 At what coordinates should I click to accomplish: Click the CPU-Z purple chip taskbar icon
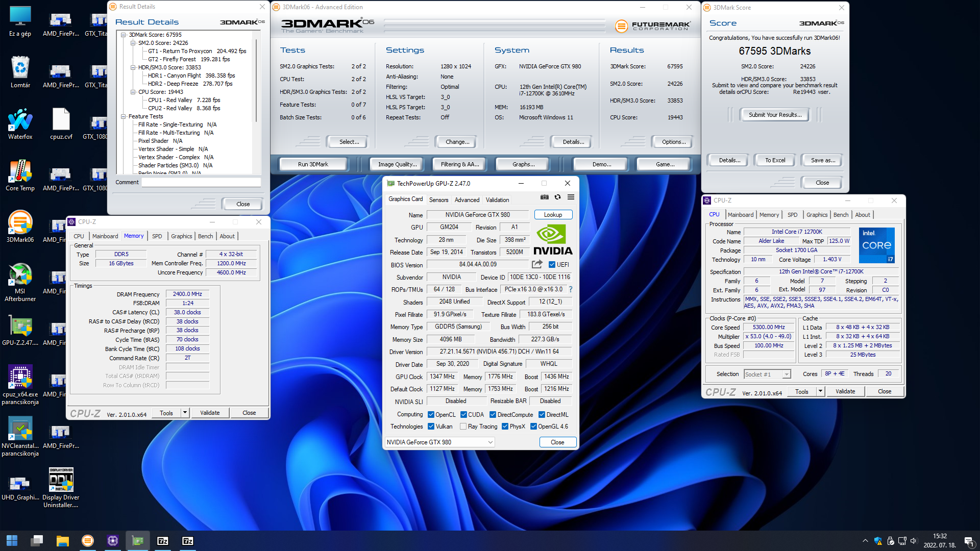pos(113,541)
